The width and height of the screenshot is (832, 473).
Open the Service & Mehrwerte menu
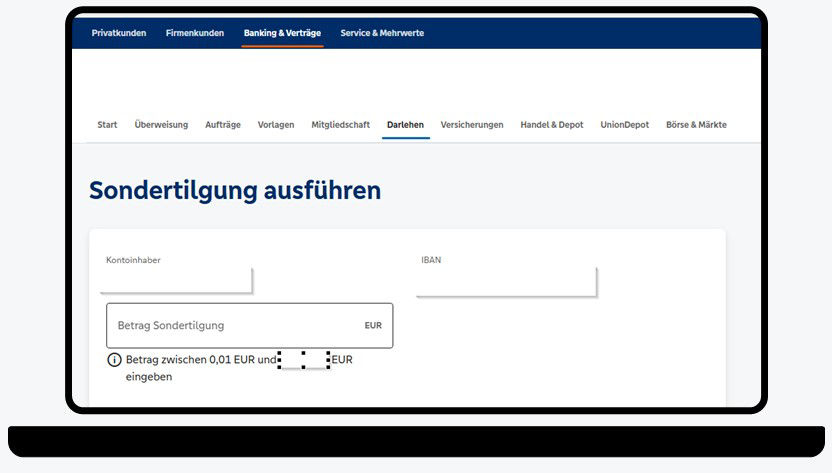[382, 33]
